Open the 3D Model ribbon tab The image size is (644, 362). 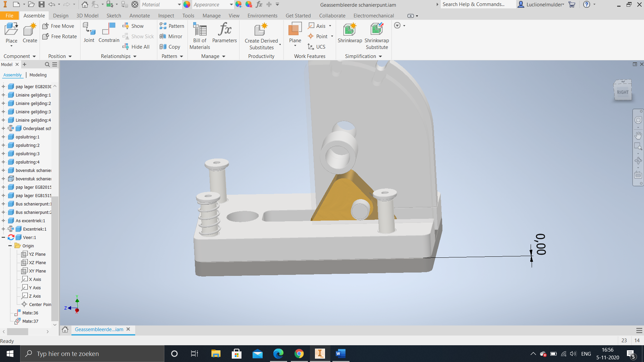[87, 16]
